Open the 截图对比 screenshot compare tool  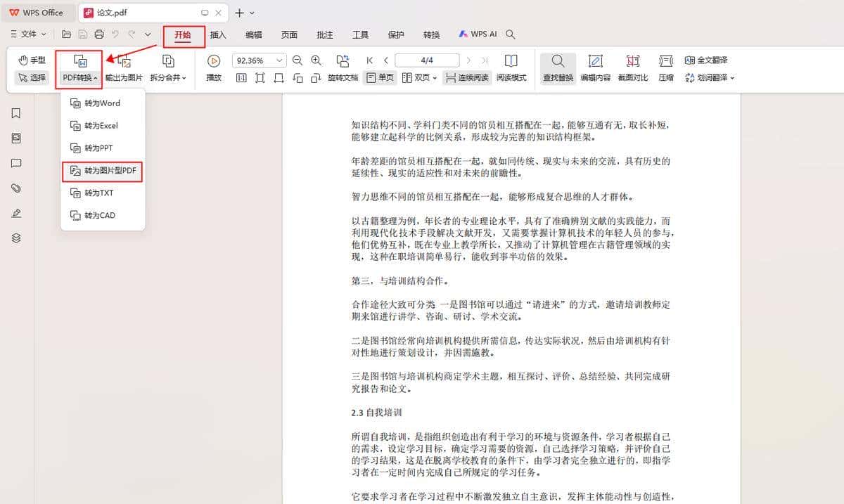click(x=632, y=67)
